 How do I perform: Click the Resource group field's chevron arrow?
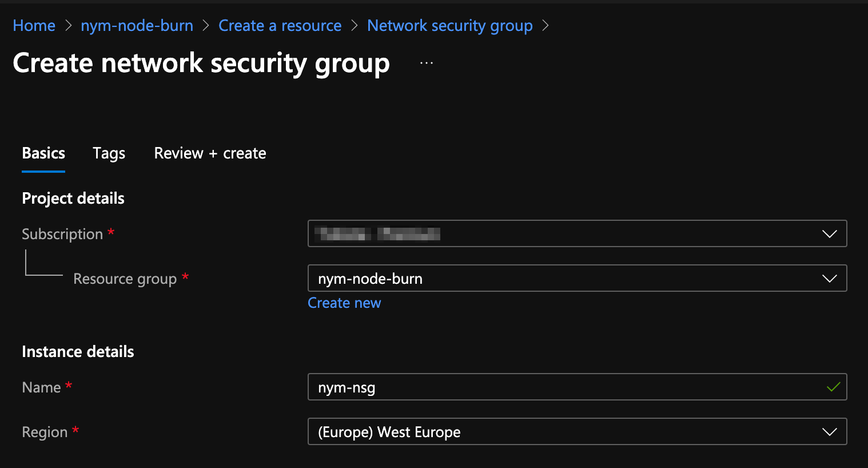pos(829,279)
